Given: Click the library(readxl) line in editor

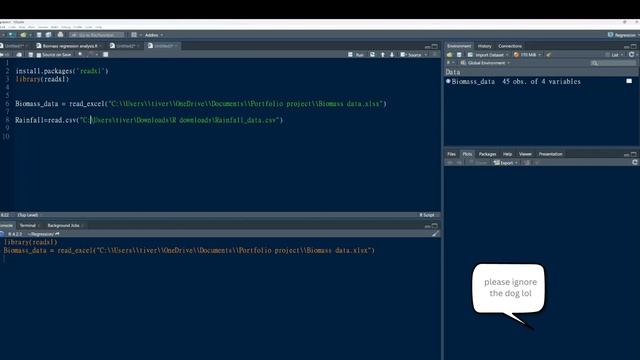Looking at the screenshot, I should (x=42, y=79).
